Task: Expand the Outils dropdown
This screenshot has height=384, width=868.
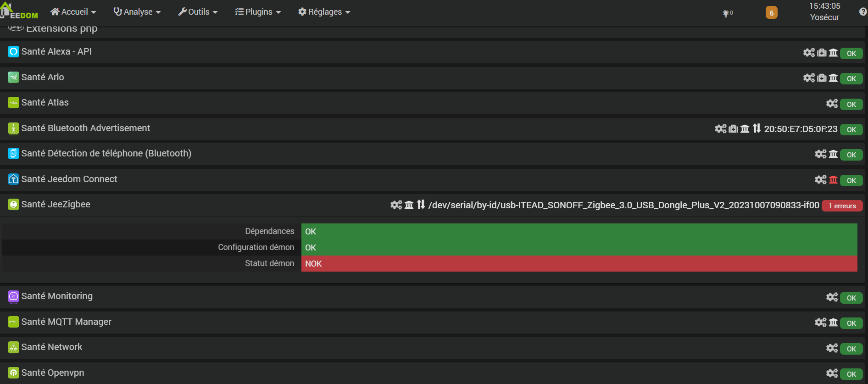Action: [198, 12]
